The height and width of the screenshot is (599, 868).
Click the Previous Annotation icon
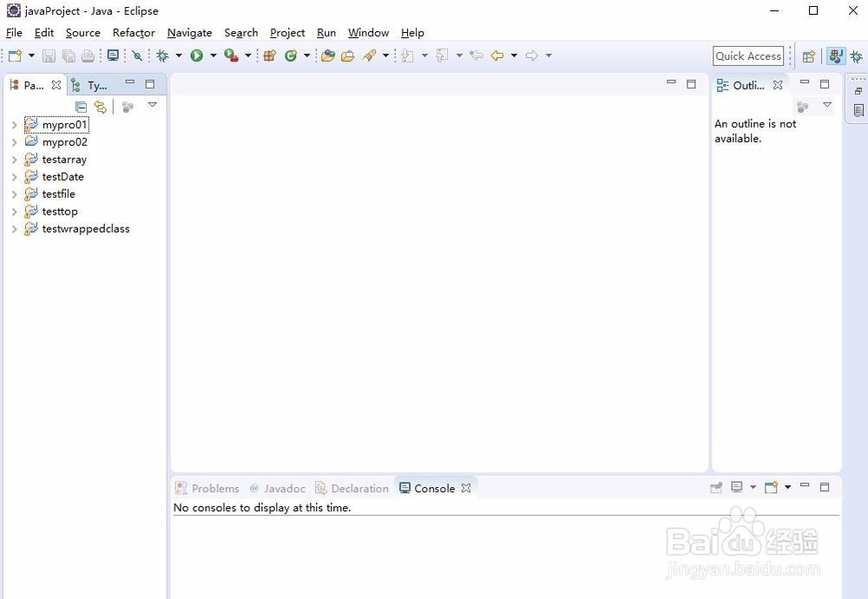[442, 56]
